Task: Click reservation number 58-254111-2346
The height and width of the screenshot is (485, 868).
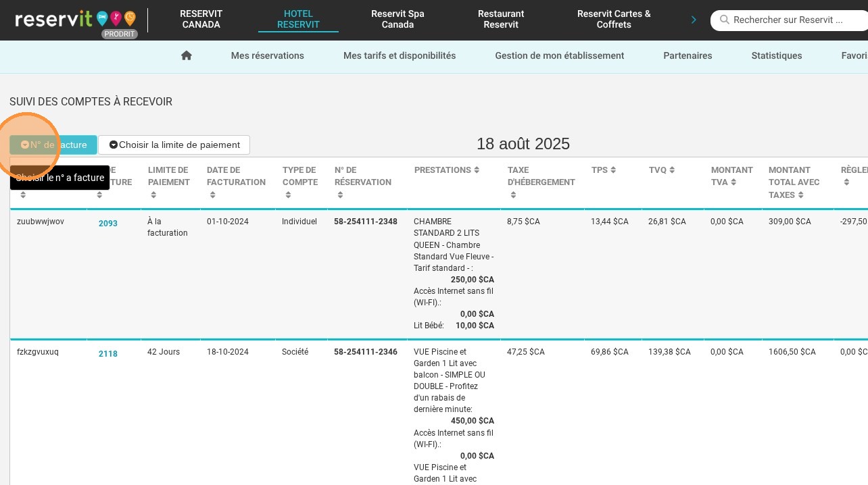Action: [366, 352]
